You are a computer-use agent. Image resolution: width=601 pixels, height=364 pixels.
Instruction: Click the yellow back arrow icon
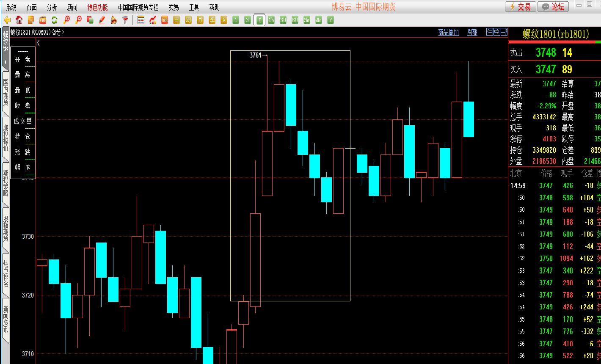[x=7, y=20]
